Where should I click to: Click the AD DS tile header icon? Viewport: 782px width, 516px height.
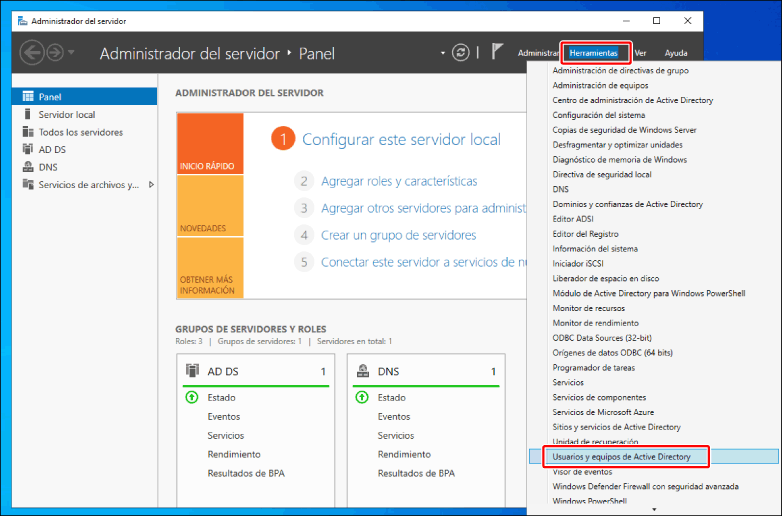(193, 370)
